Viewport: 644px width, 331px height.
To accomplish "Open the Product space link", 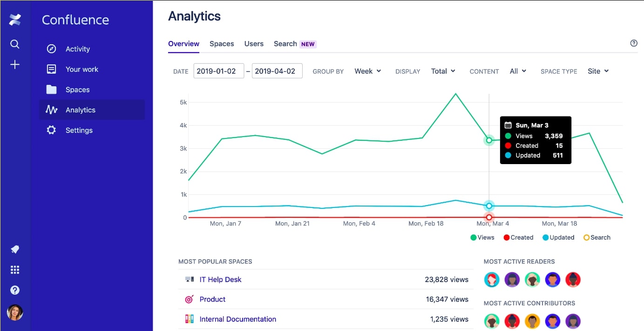I will 212,299.
